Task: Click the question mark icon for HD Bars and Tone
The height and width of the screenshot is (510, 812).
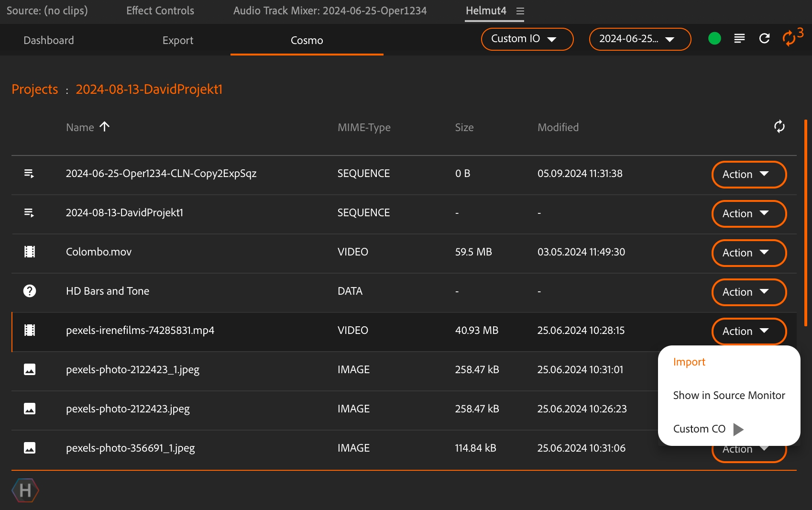Action: pyautogui.click(x=30, y=291)
